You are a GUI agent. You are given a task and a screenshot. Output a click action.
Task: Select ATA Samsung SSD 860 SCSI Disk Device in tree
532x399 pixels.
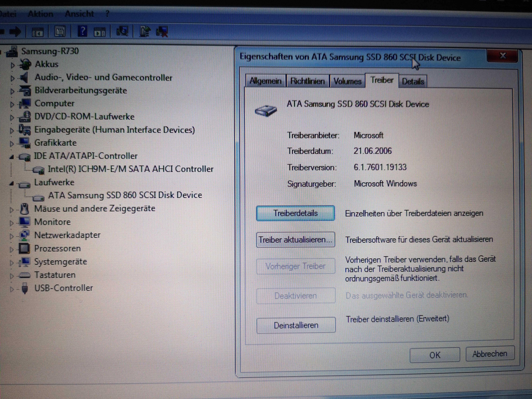[x=125, y=195]
